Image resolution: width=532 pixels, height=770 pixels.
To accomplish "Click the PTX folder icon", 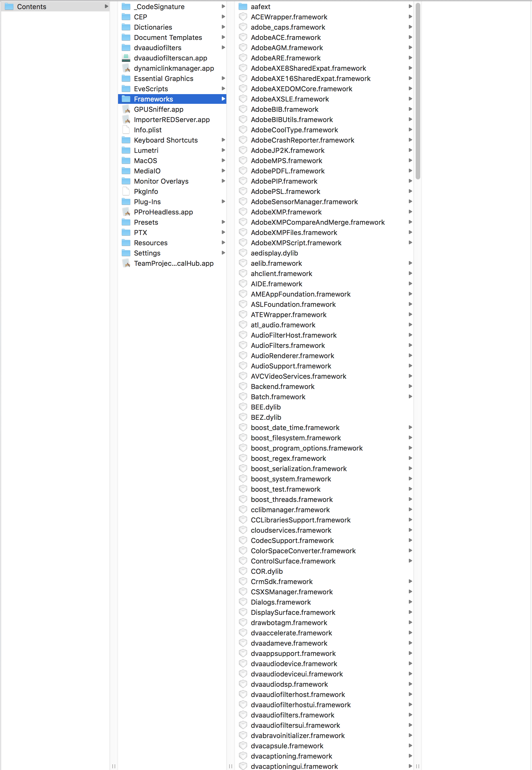I will (126, 232).
